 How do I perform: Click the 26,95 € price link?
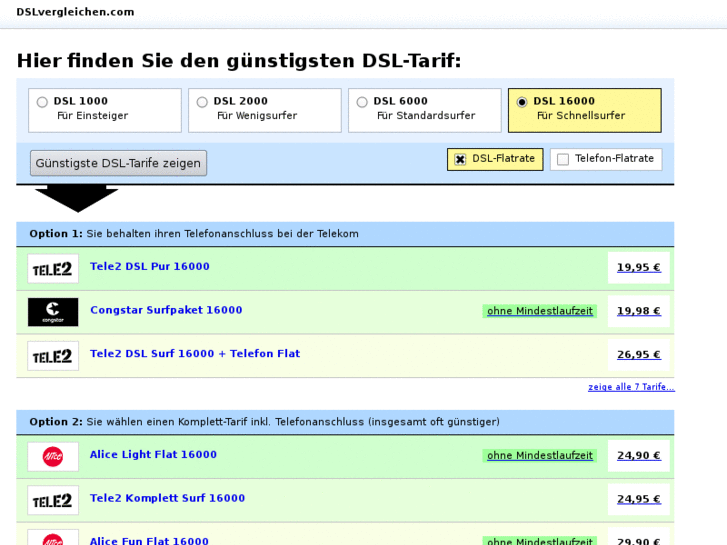point(639,355)
